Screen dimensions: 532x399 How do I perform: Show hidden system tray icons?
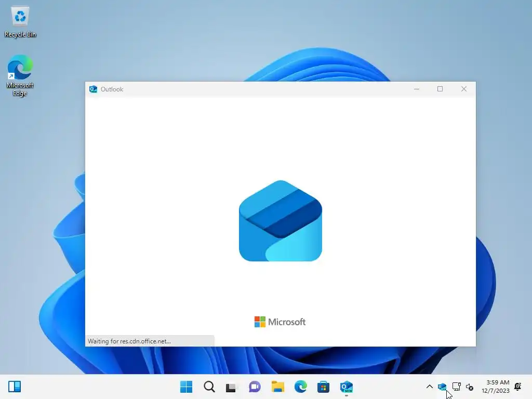[x=429, y=387]
